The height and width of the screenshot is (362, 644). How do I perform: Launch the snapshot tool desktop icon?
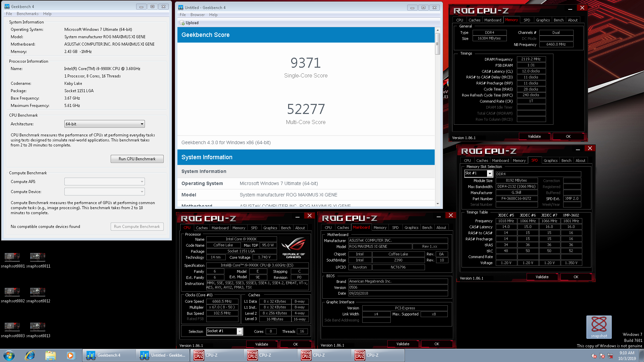(599, 327)
